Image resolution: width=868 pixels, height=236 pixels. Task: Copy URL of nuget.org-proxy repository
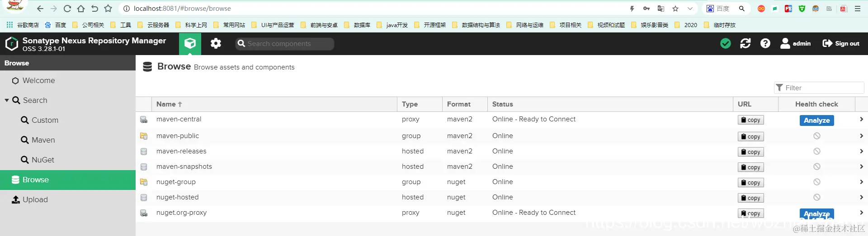(x=751, y=213)
